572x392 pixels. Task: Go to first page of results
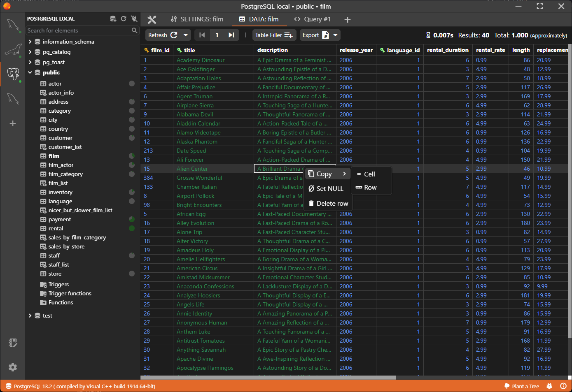coord(202,35)
